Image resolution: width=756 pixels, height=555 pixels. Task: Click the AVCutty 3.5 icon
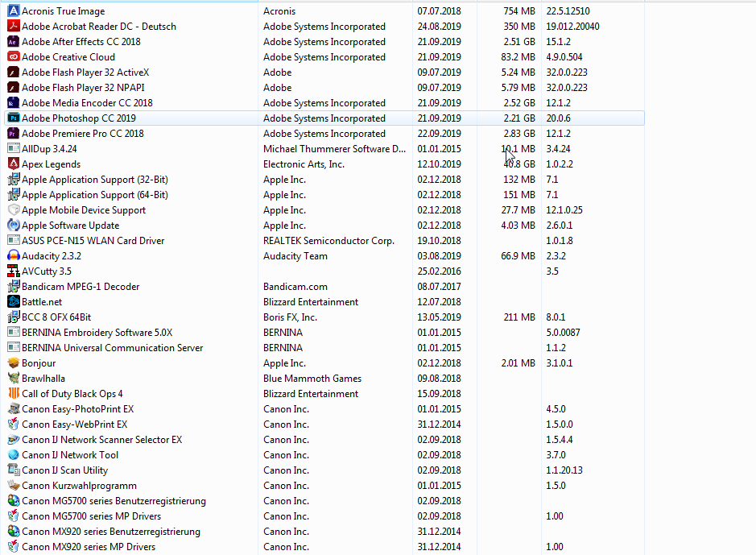(x=14, y=271)
